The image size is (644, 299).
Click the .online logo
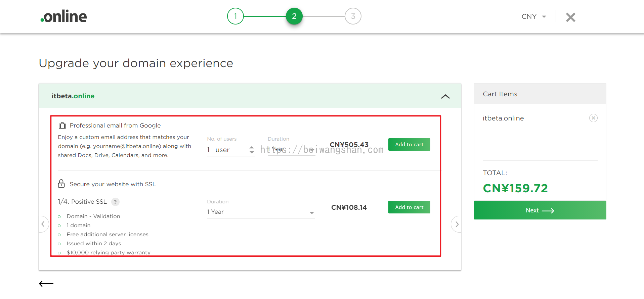coord(63,16)
